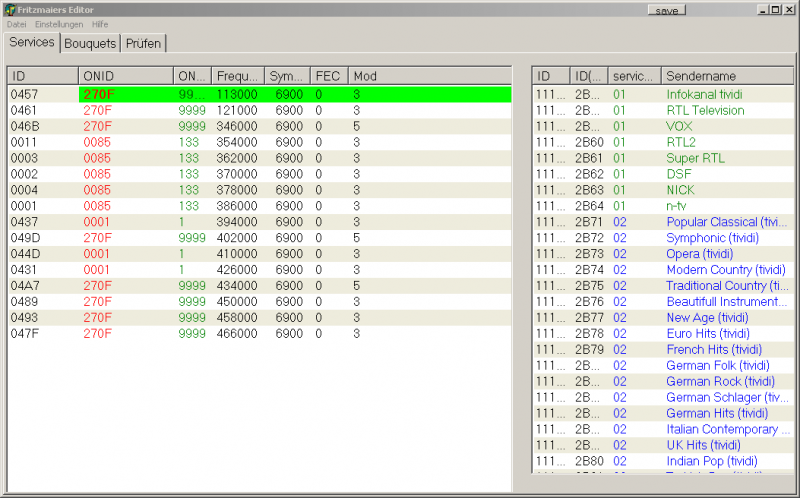The image size is (800, 498).
Task: Sort by the Sendername column header
Action: click(724, 76)
